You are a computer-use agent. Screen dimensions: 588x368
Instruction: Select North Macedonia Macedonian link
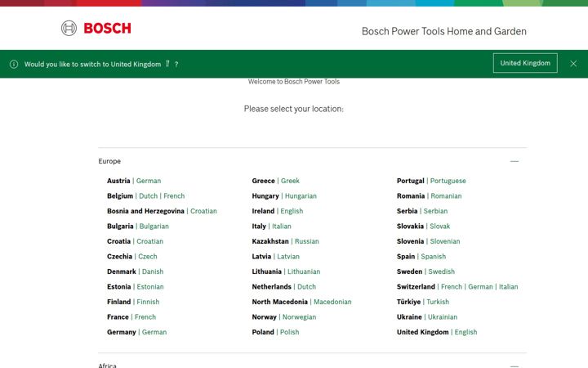332,302
